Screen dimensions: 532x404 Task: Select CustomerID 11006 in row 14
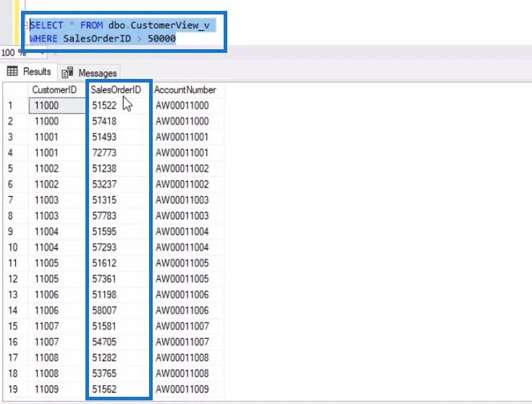(x=57, y=311)
